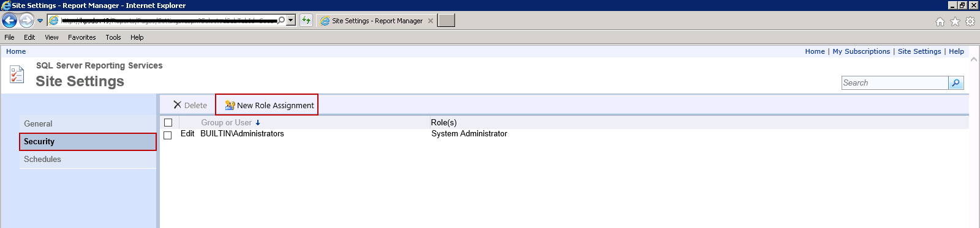Open the File menu
980x228 pixels.
pyautogui.click(x=9, y=37)
